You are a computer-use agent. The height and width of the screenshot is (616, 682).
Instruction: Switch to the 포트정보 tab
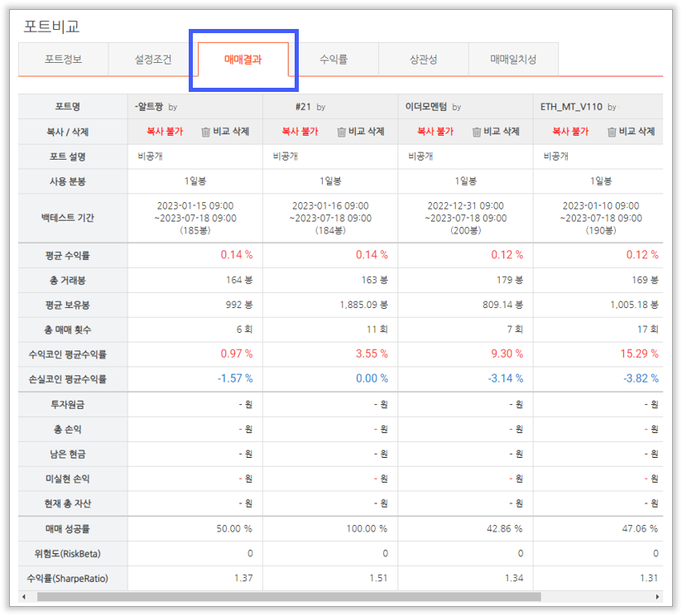(x=63, y=60)
